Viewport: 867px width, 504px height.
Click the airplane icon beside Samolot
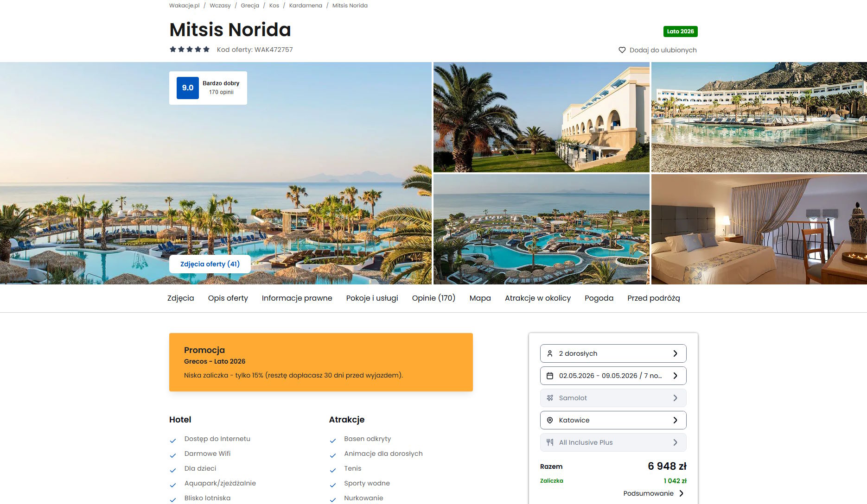(x=550, y=398)
